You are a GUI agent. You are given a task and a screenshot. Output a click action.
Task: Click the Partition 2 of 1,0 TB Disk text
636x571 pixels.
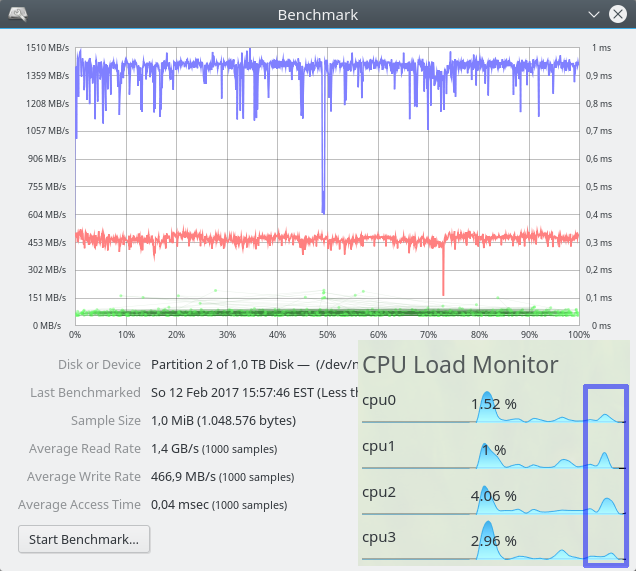(x=222, y=365)
